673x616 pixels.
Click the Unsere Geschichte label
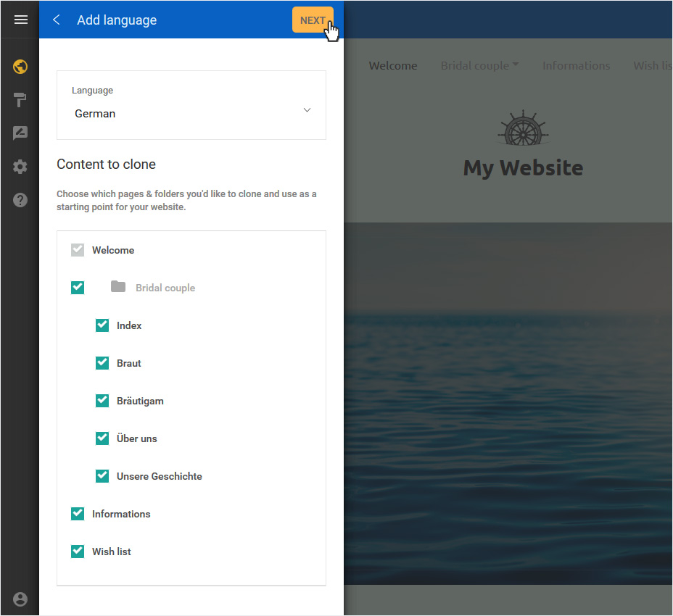pyautogui.click(x=160, y=476)
